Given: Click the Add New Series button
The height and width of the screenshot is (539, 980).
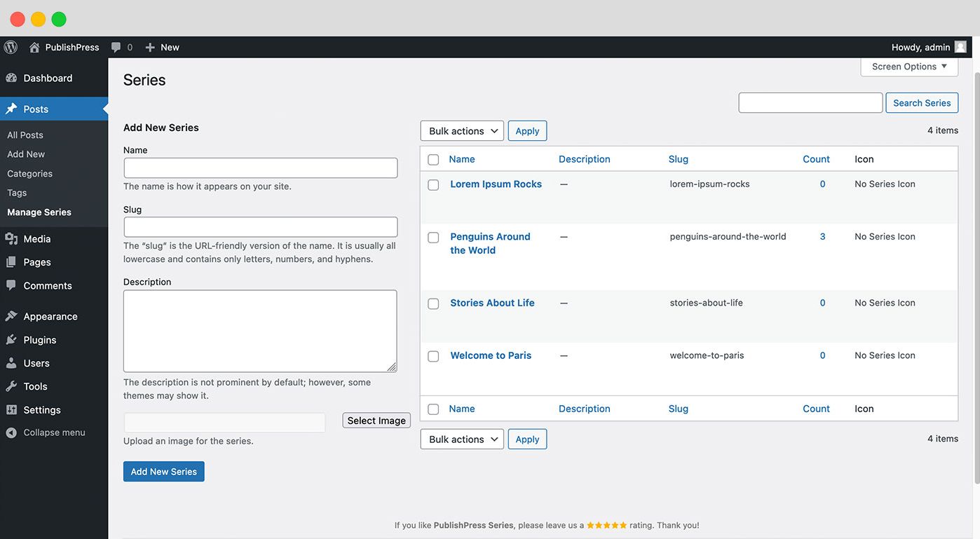Looking at the screenshot, I should [163, 471].
